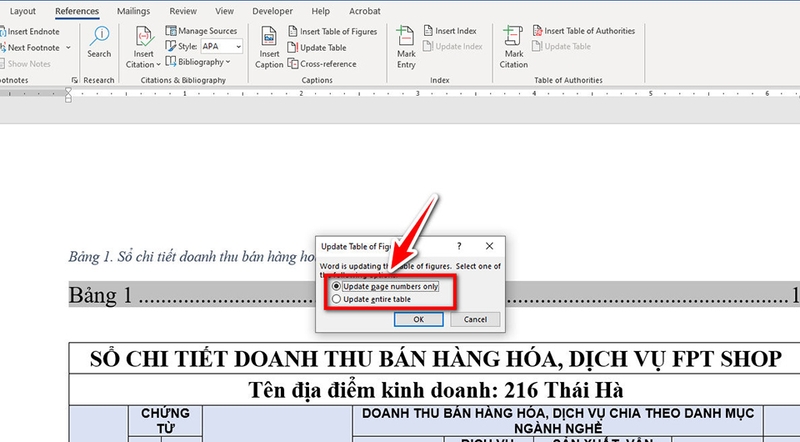Open the Footnotes dialog launcher
The width and height of the screenshot is (800, 442).
tap(74, 80)
